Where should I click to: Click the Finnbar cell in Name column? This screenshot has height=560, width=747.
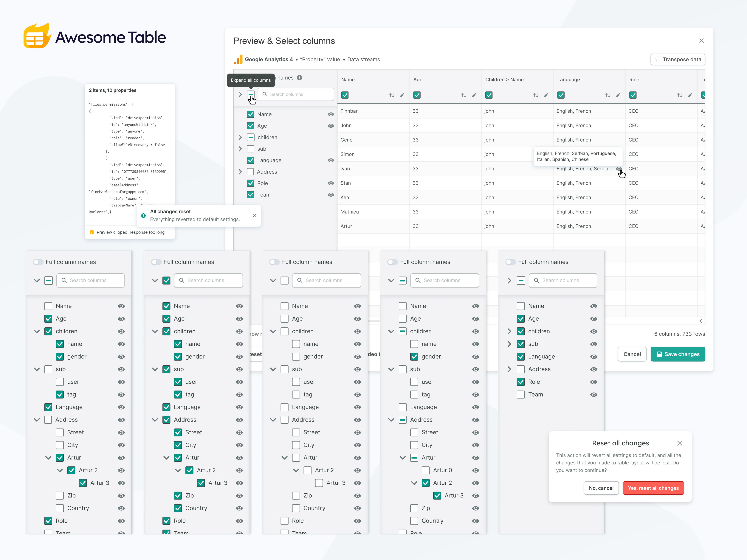(x=373, y=111)
